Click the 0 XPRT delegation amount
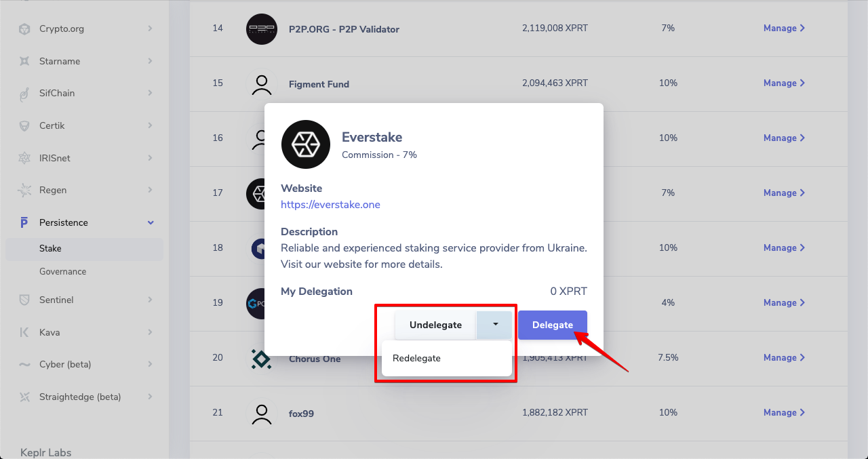The width and height of the screenshot is (868, 459). tap(569, 292)
